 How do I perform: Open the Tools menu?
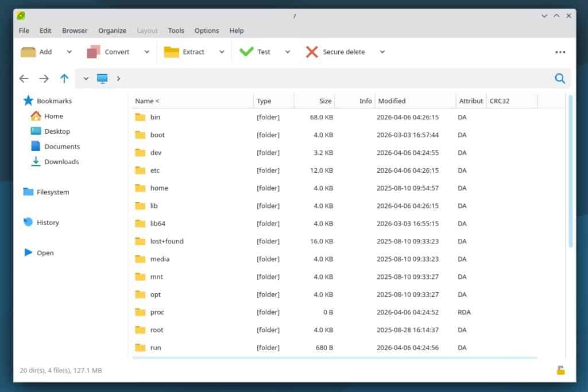click(176, 30)
